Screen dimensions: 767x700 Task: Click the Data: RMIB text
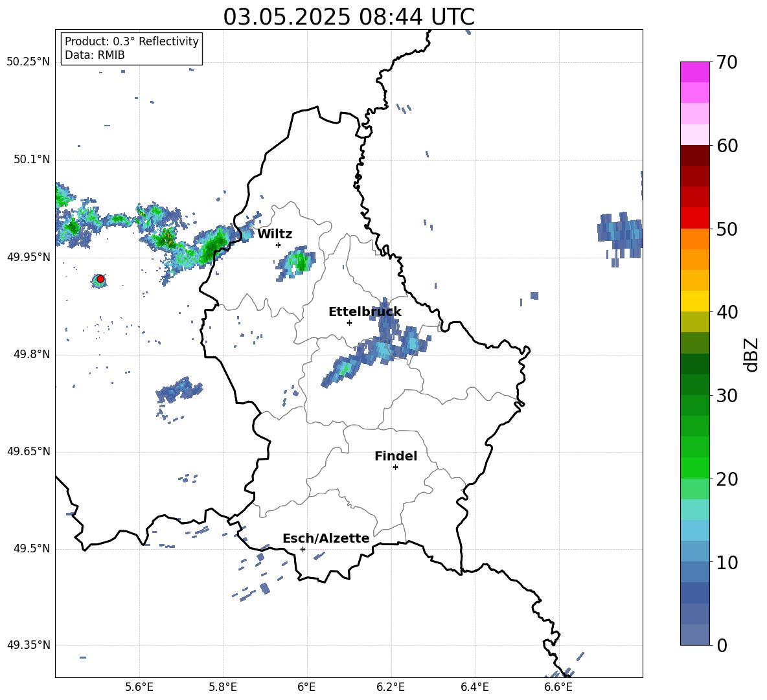click(95, 55)
